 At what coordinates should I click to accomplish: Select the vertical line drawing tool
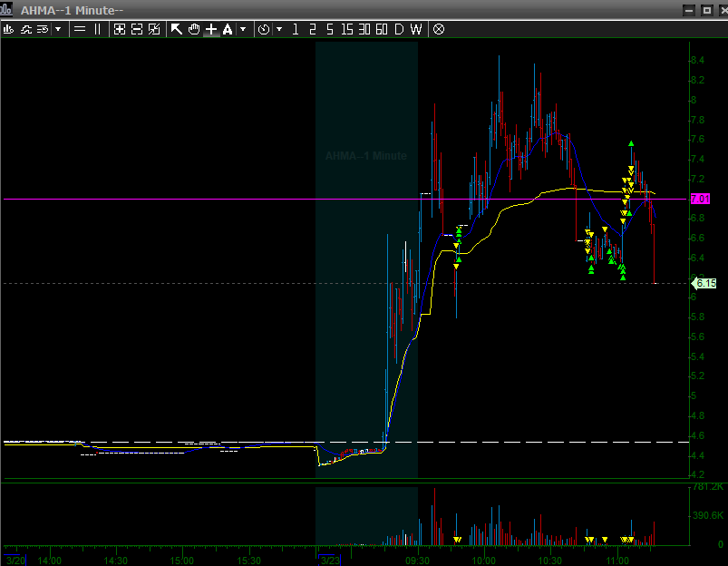(98, 29)
